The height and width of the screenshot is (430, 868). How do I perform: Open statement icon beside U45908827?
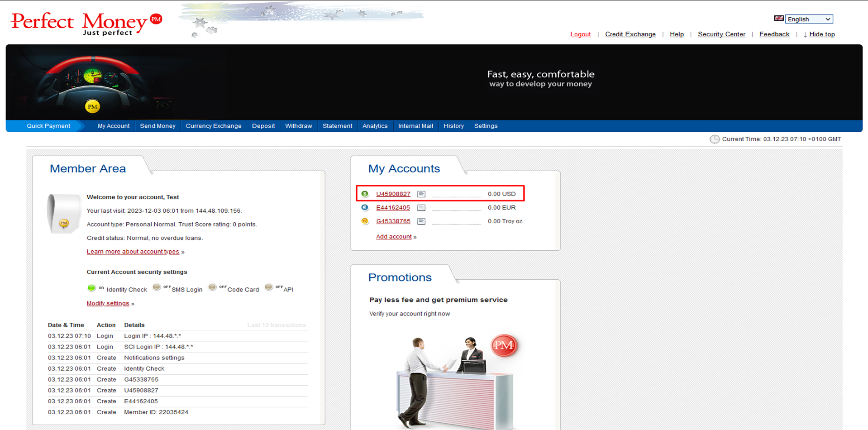pyautogui.click(x=421, y=194)
